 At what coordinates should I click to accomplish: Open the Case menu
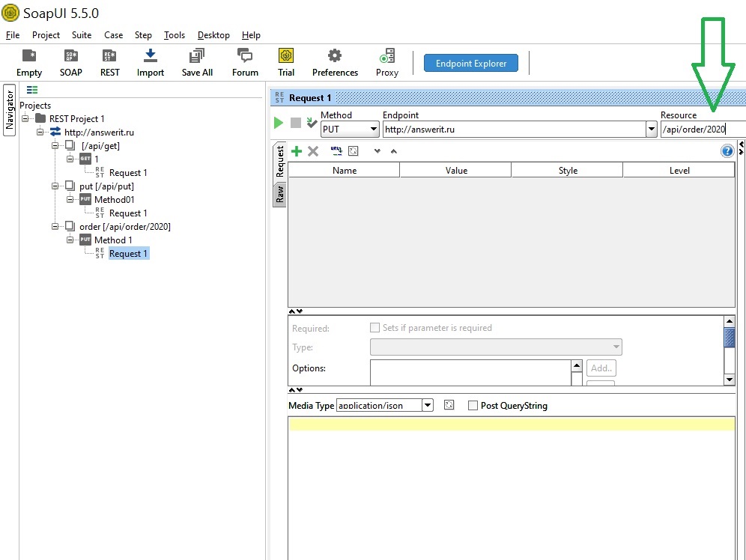point(113,35)
